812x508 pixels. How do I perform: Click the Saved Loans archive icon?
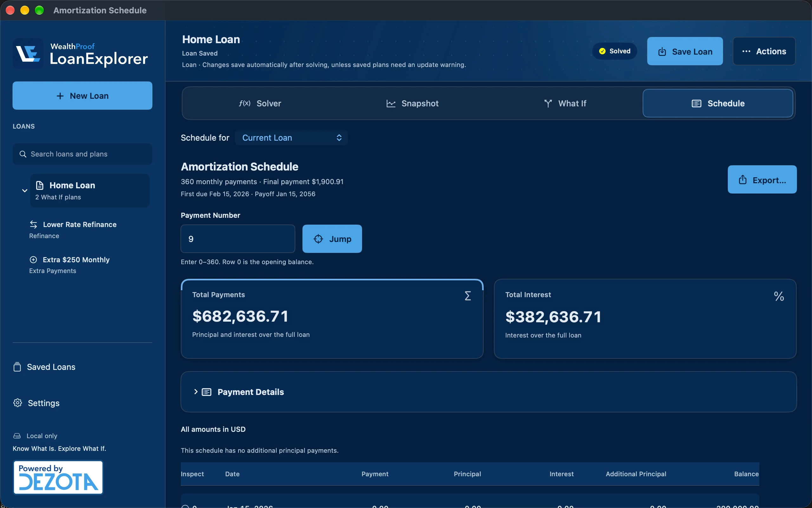point(17,367)
